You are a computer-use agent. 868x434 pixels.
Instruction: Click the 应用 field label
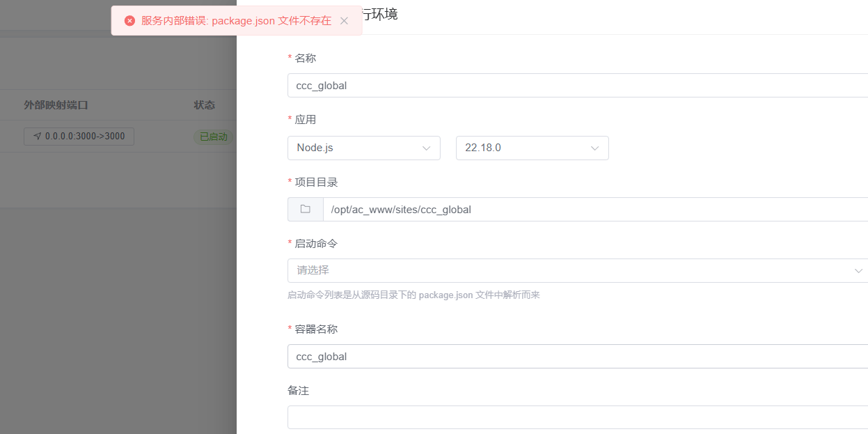[305, 119]
